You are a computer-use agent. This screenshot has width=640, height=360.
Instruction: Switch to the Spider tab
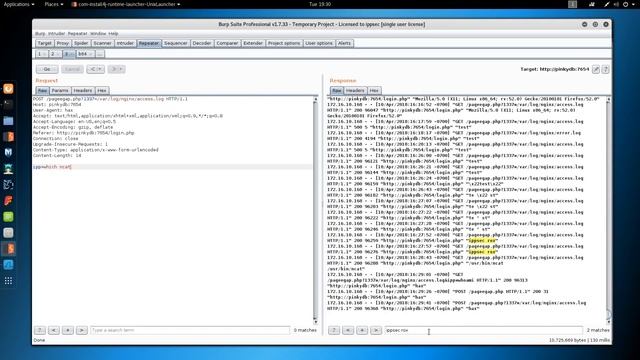81,43
